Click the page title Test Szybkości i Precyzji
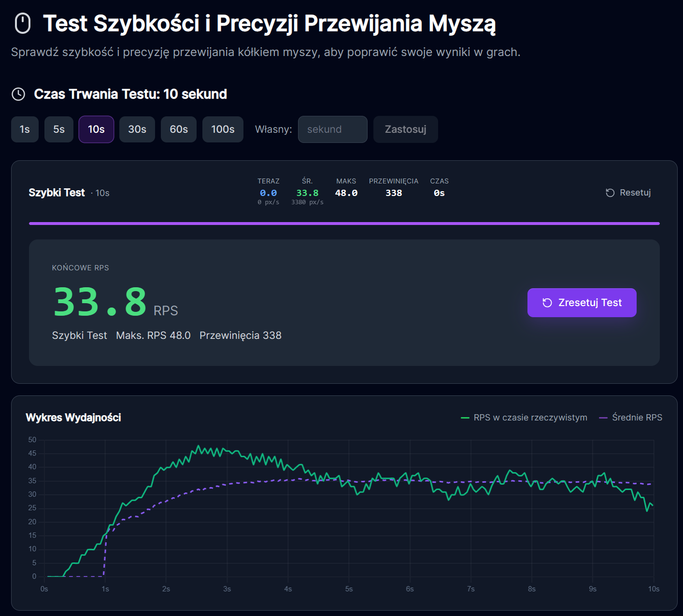This screenshot has width=683, height=616. coord(270,24)
